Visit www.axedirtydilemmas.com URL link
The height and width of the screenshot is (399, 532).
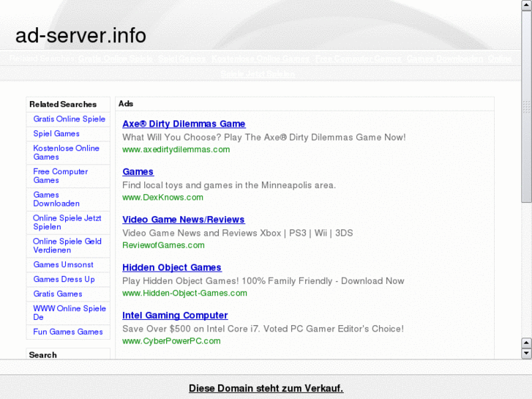click(x=176, y=149)
